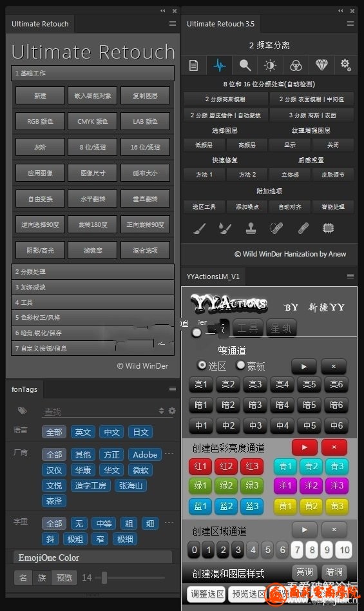Open the brightness sun icon tab
364x611 pixels.
pos(270,65)
